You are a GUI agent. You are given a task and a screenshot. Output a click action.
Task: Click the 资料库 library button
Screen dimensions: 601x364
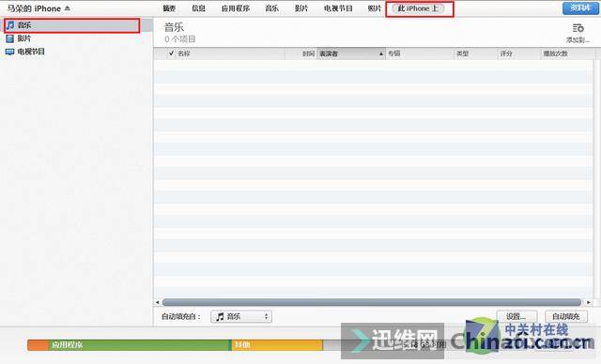click(580, 8)
